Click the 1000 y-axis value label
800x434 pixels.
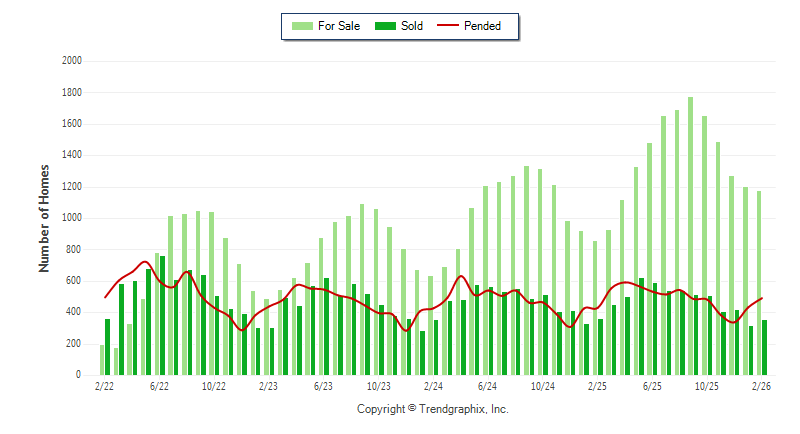coord(71,218)
